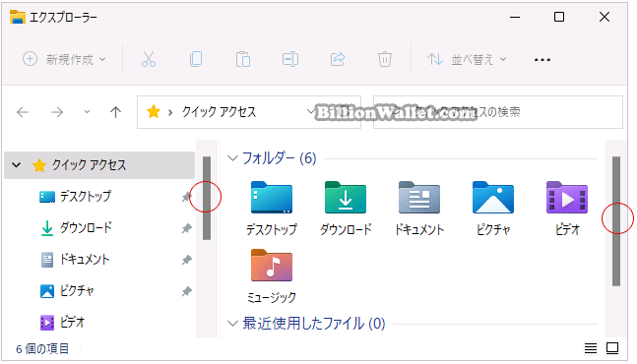Open the 並べ替え (Sort) dropdown

[x=467, y=59]
